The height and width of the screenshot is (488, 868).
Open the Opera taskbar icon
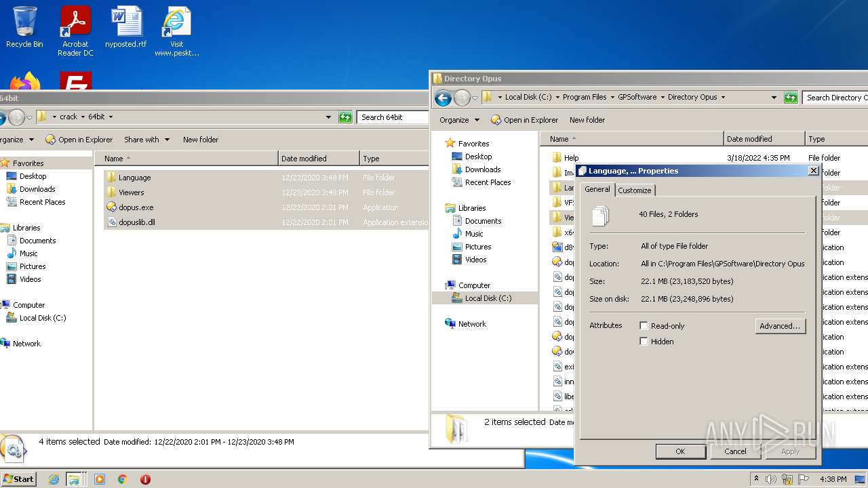(145, 479)
